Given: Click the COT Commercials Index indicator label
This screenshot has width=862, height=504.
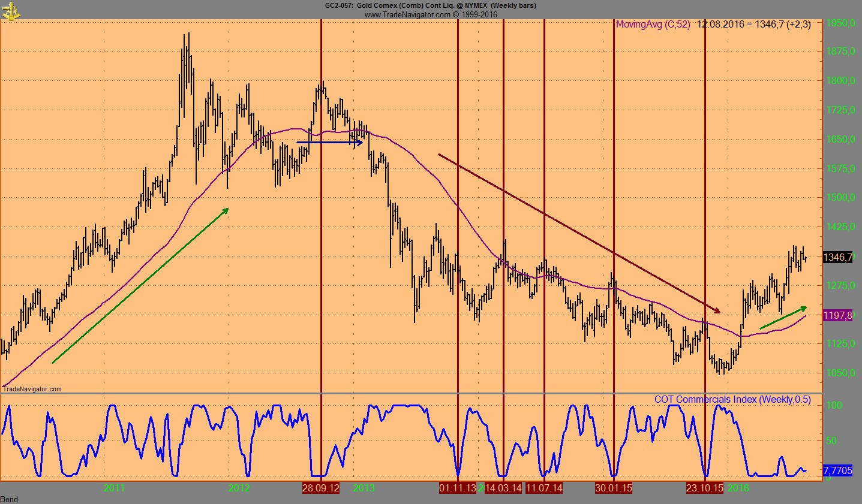Looking at the screenshot, I should 732,400.
